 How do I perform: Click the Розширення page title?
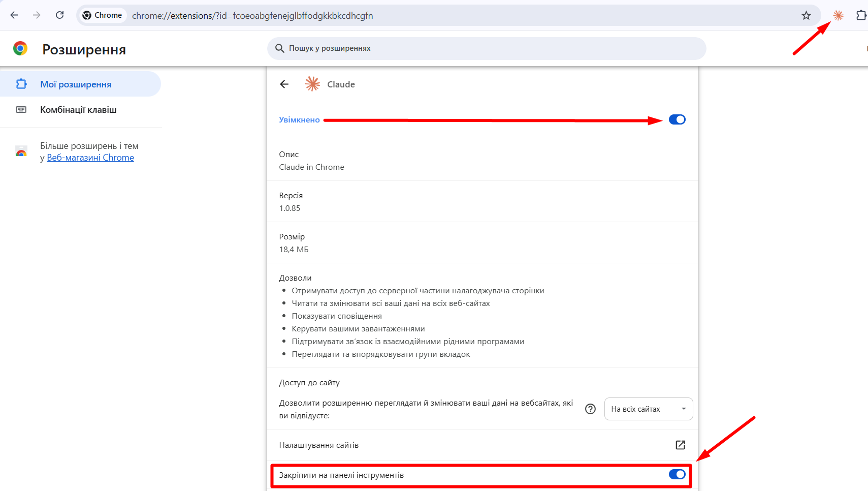click(84, 50)
